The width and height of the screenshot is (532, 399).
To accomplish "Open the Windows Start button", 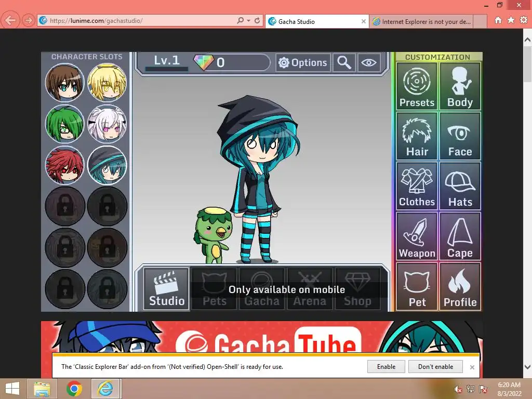I will pyautogui.click(x=12, y=389).
